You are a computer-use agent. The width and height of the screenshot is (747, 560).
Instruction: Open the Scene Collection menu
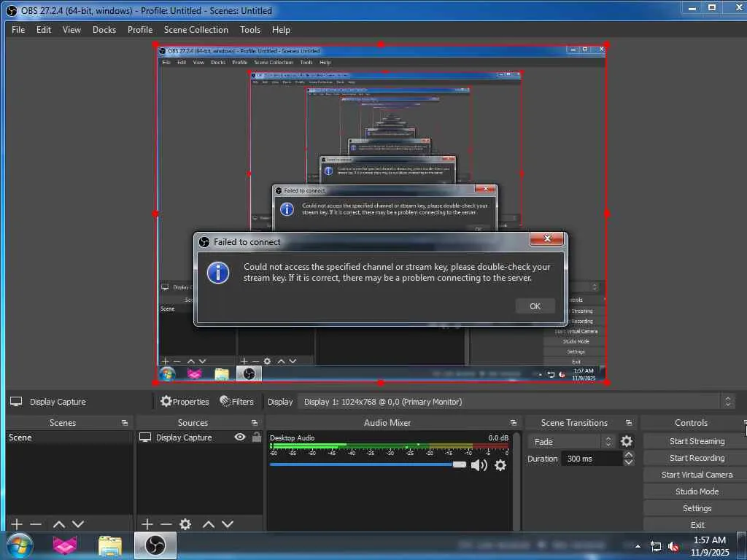tap(196, 29)
